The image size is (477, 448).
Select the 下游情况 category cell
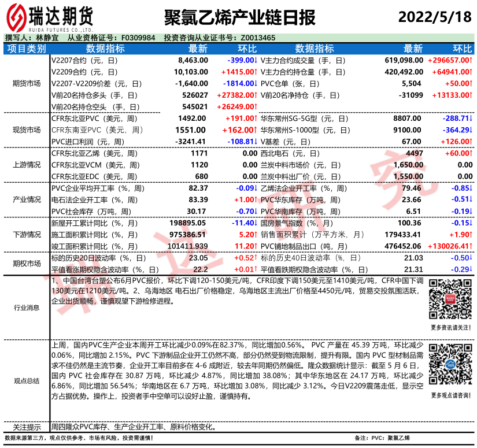[x=27, y=235]
